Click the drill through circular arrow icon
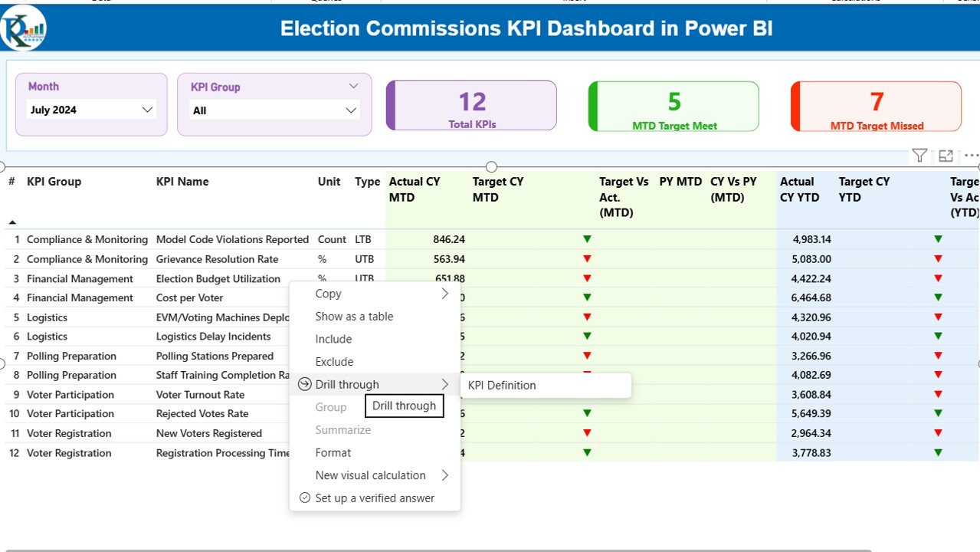Image resolution: width=980 pixels, height=552 pixels. click(x=304, y=384)
